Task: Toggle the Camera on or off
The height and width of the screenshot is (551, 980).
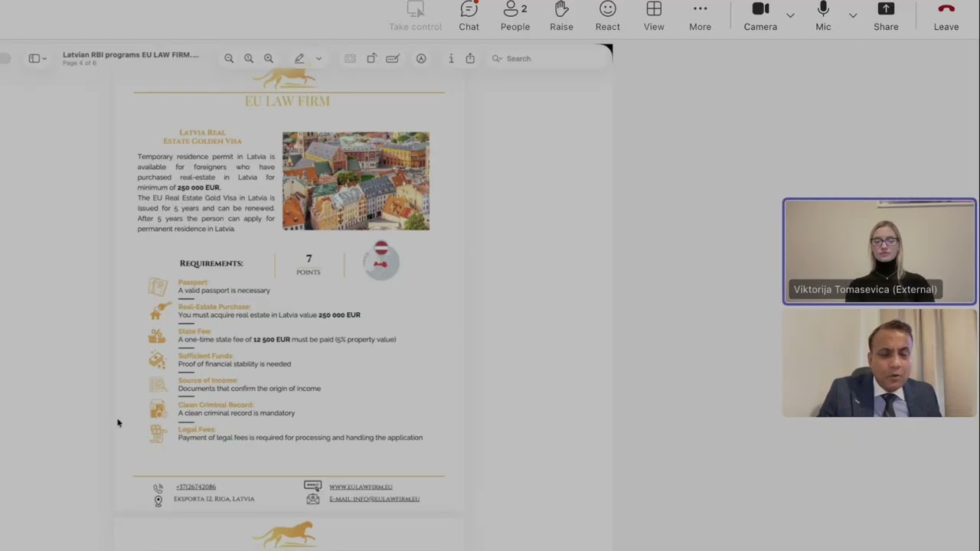Action: point(760,17)
